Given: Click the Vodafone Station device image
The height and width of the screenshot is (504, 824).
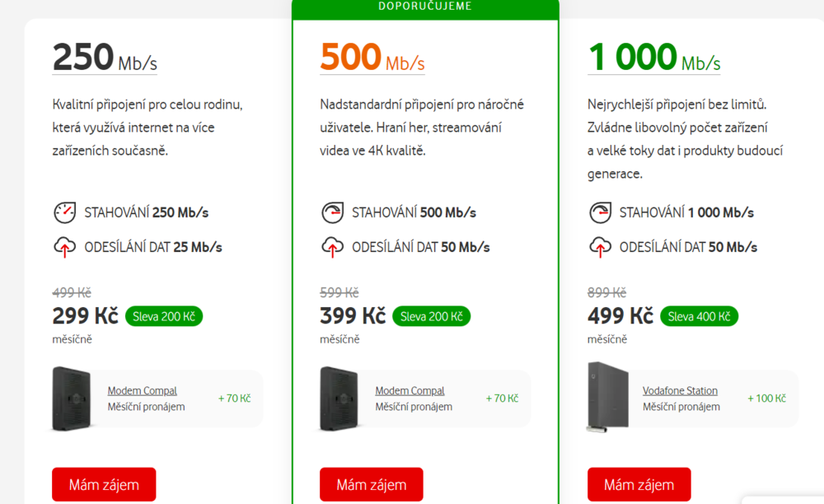Looking at the screenshot, I should pyautogui.click(x=604, y=396).
